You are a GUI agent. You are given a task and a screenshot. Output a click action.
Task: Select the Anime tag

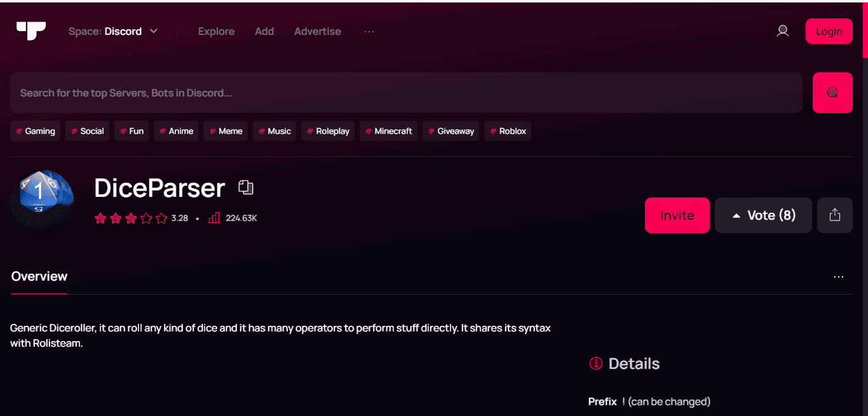coord(176,131)
